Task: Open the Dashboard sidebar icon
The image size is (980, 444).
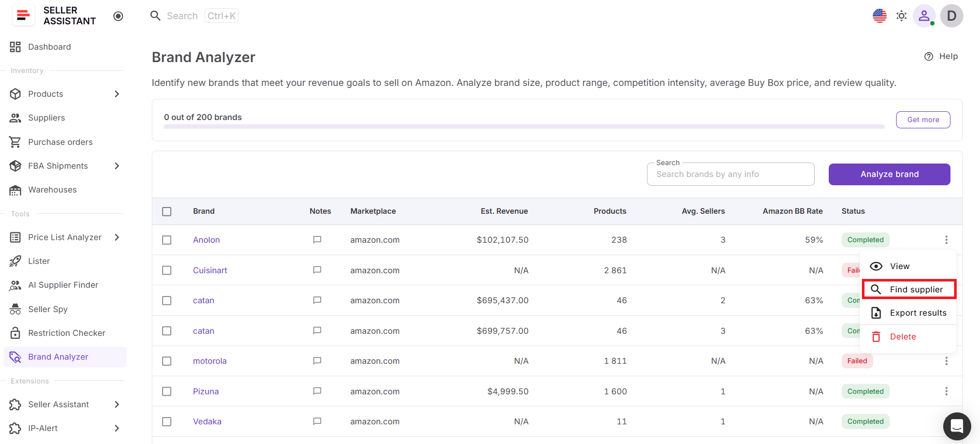Action: pos(16,47)
